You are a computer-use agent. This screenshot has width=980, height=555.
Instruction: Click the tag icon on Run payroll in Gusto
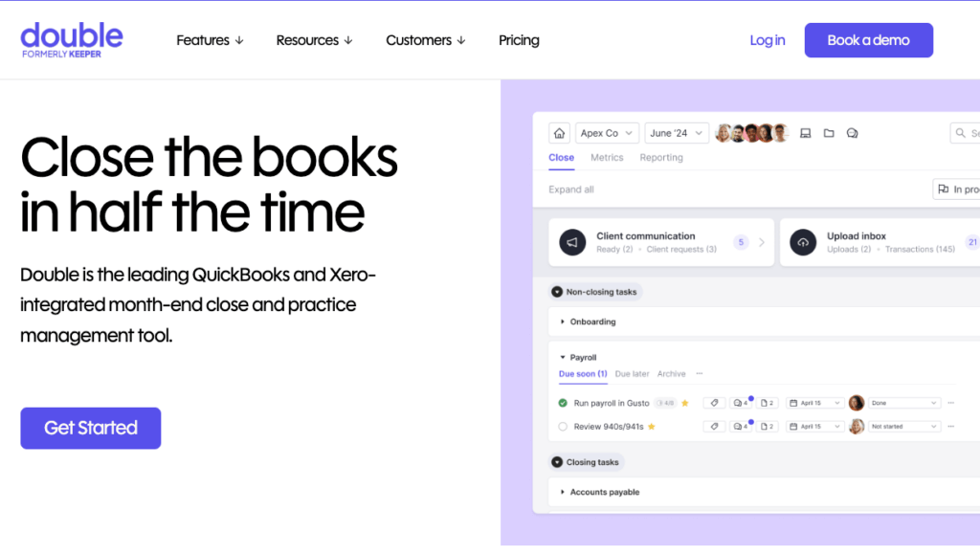click(713, 403)
